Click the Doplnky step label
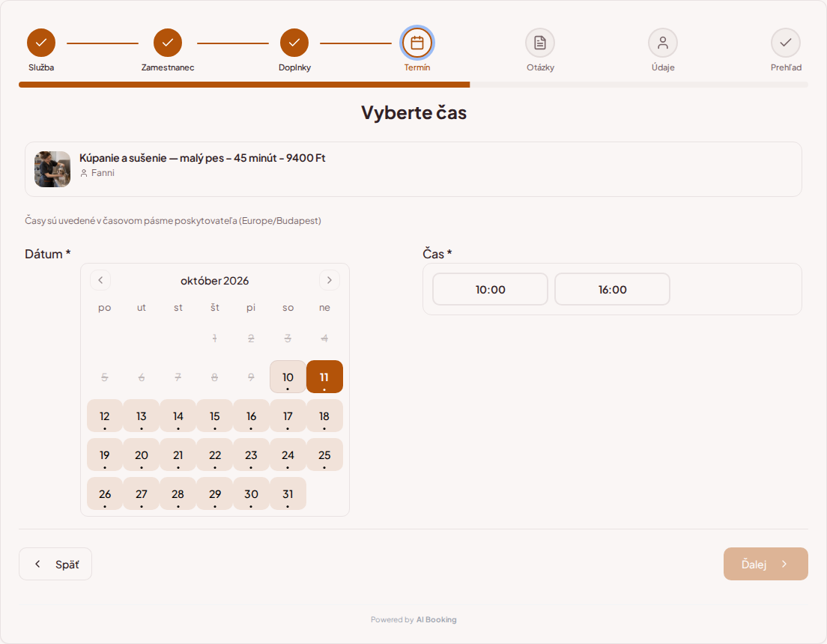 point(294,67)
